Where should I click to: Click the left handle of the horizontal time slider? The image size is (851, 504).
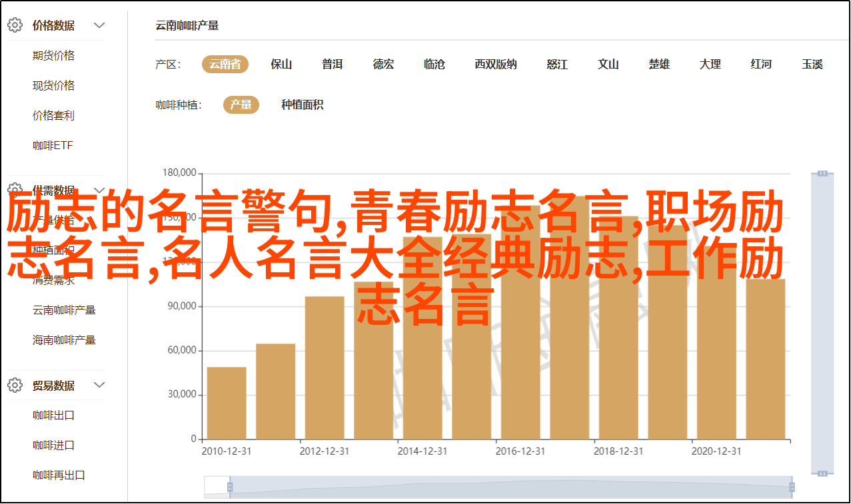coord(230,487)
